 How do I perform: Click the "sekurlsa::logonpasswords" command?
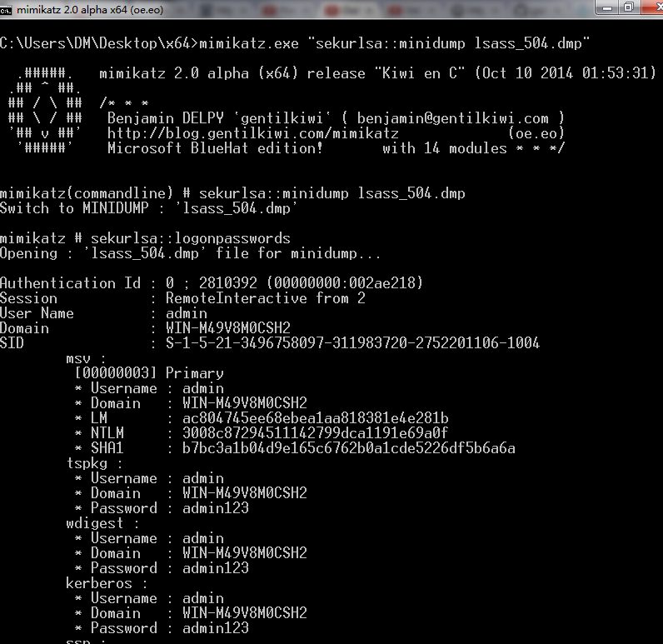pyautogui.click(x=190, y=238)
